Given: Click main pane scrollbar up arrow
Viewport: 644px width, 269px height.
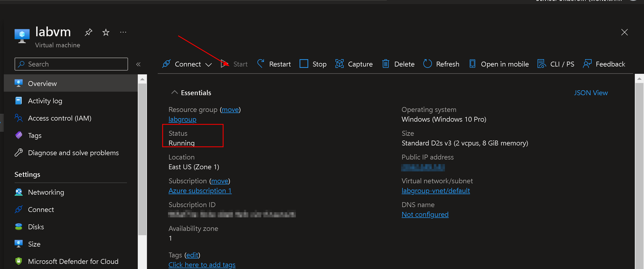Looking at the screenshot, I should pos(639,79).
